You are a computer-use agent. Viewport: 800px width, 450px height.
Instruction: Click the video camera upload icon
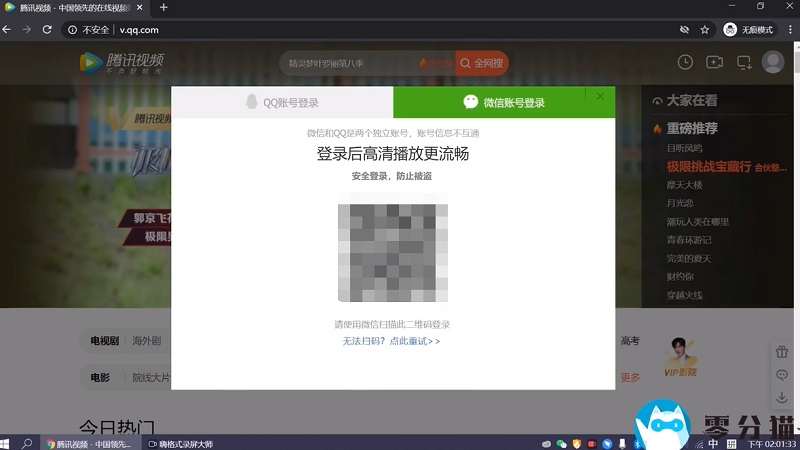pyautogui.click(x=714, y=62)
